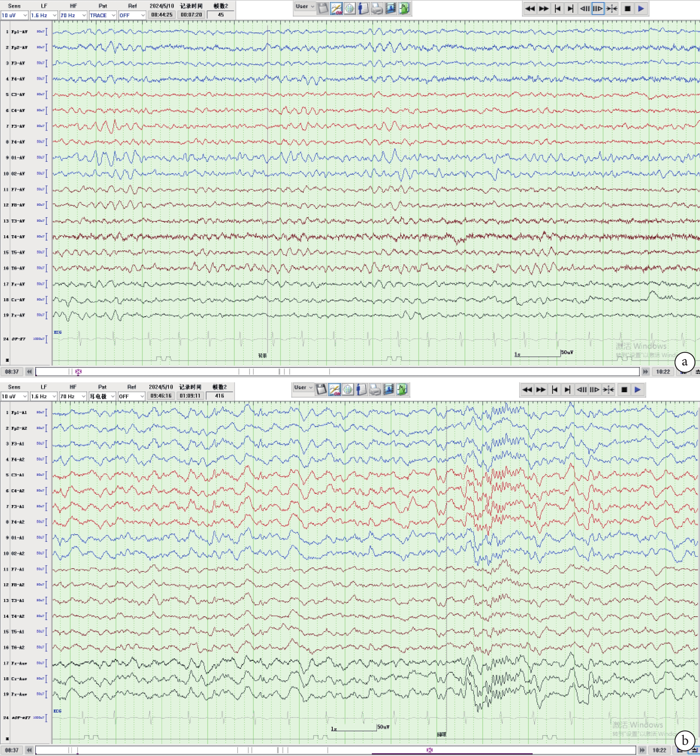The image size is (700, 756).
Task: Jump to recording end in panel a
Action: point(570,8)
